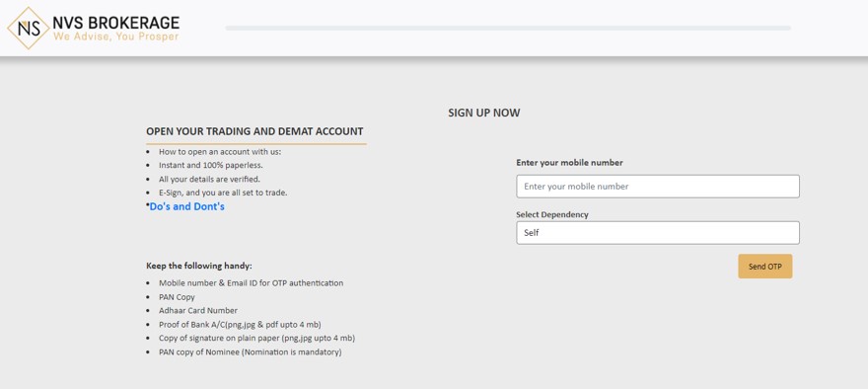Click the Enter your mobile number label

click(x=570, y=163)
